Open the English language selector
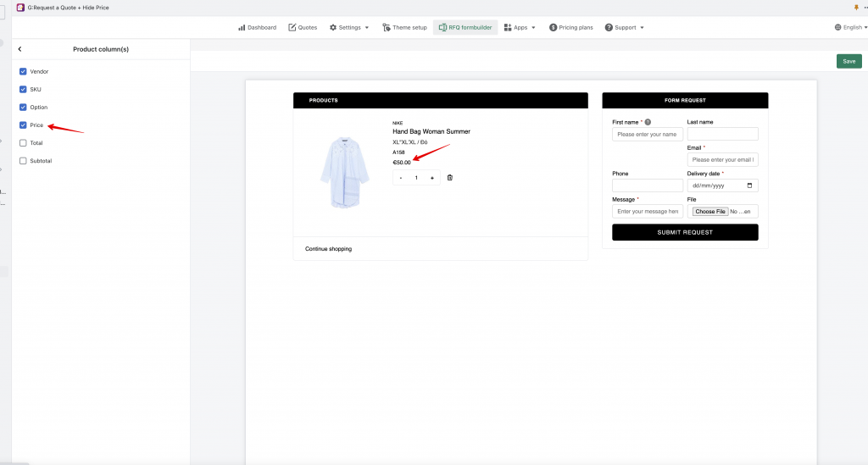 pyautogui.click(x=851, y=28)
